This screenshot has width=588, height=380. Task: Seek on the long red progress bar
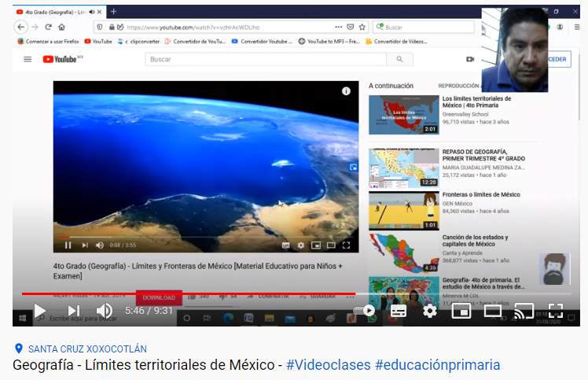[x=296, y=293]
